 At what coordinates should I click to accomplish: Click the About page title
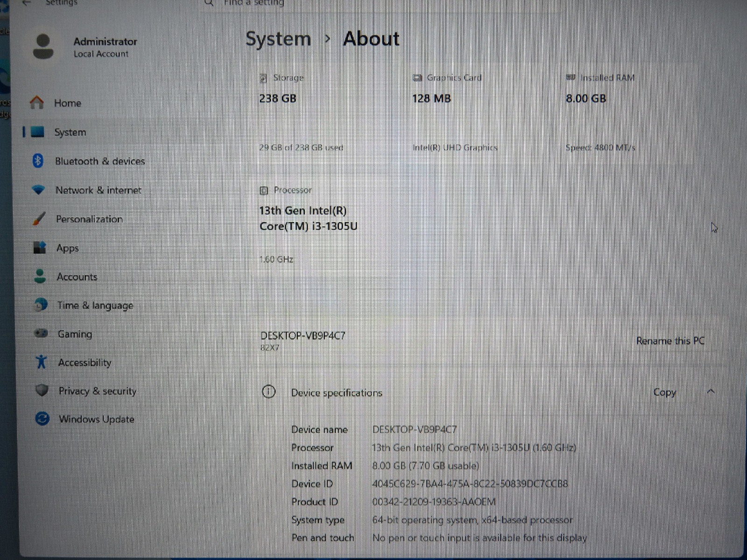371,39
